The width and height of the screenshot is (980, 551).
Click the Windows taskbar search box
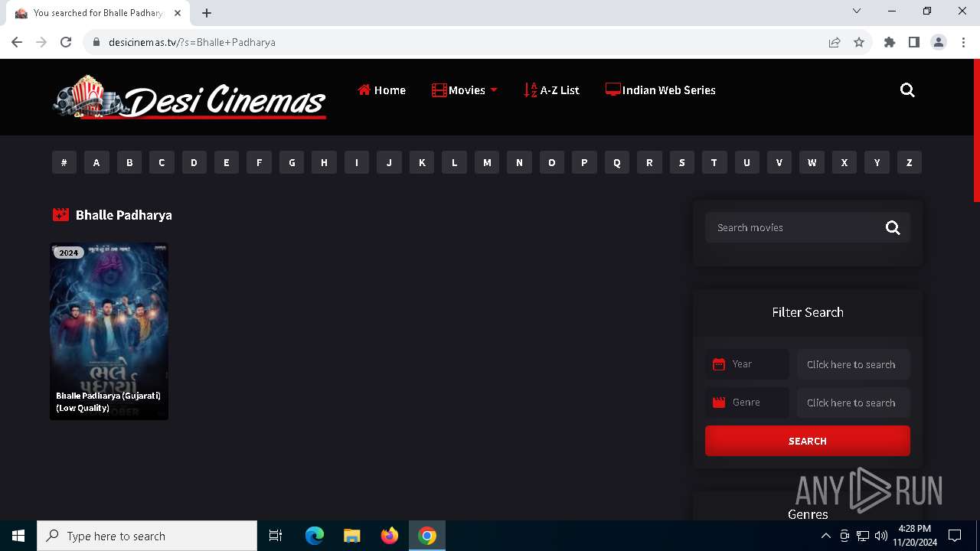click(x=147, y=536)
